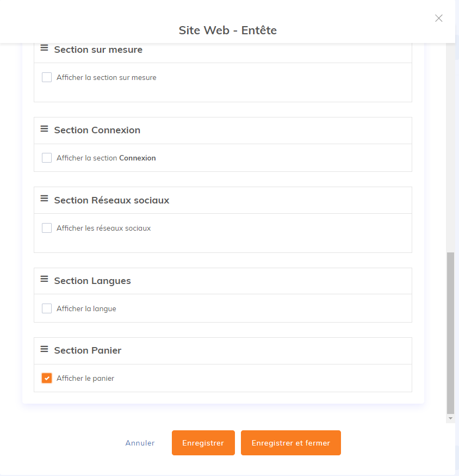
Task: Click the Annuler link
Action: (x=140, y=443)
